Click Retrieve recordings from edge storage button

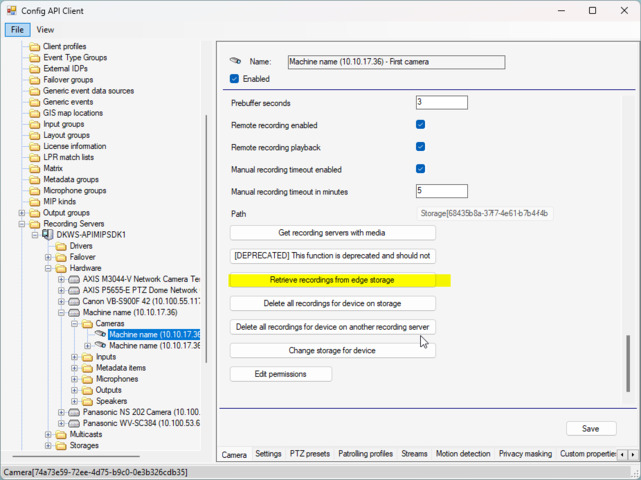pyautogui.click(x=332, y=280)
